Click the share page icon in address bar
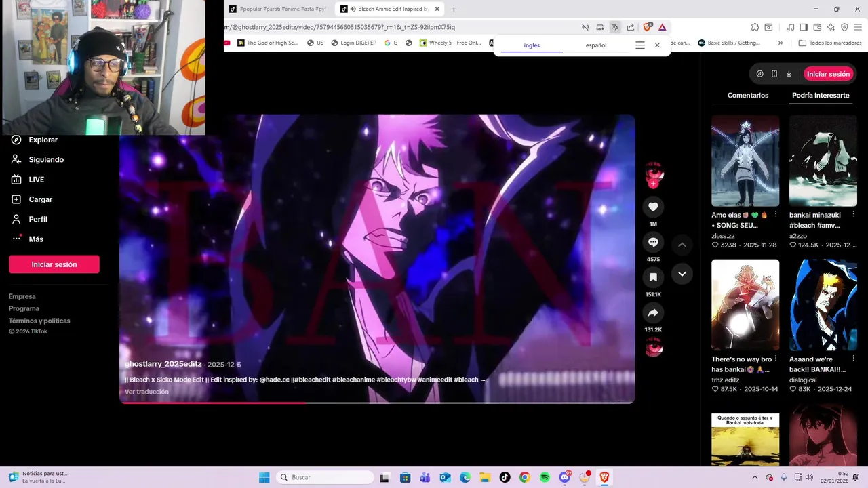 (x=631, y=27)
